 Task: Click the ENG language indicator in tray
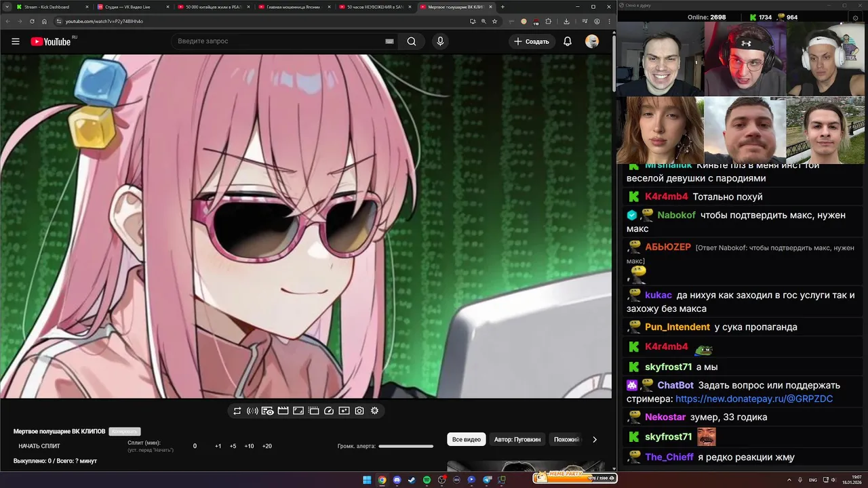[812, 480]
